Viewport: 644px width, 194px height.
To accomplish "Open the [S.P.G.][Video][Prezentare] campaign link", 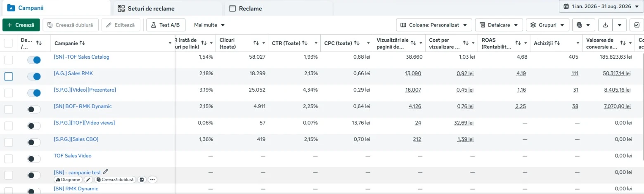I will [85, 90].
